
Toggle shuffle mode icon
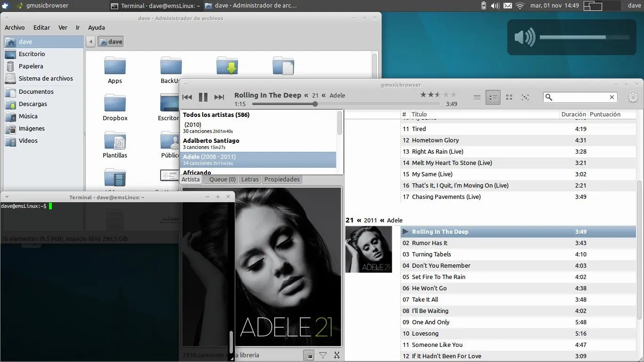[x=337, y=355]
